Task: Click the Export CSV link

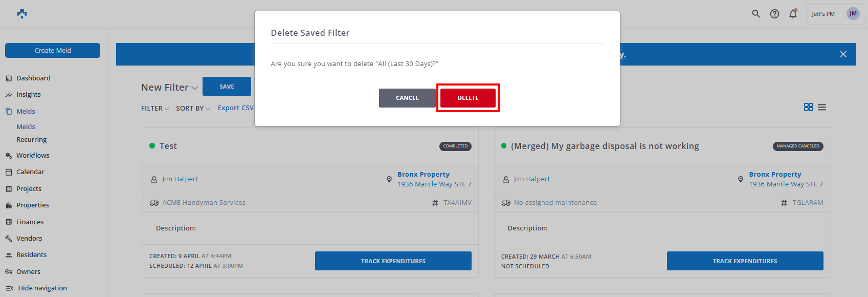Action: [x=235, y=108]
